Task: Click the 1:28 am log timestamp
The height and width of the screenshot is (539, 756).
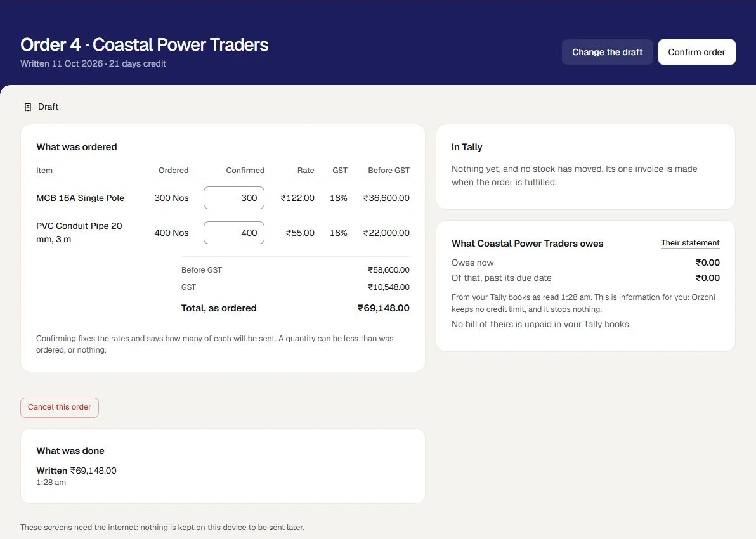Action: [x=51, y=483]
